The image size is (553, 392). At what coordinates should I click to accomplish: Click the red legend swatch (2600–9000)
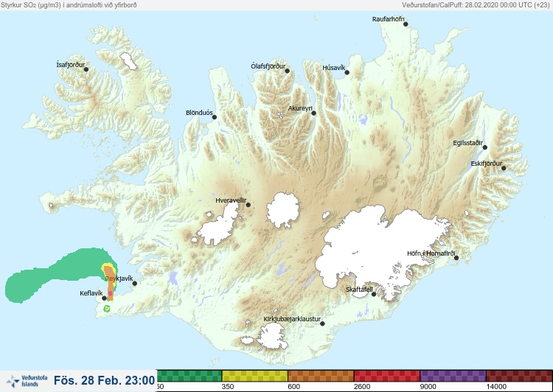[387, 376]
